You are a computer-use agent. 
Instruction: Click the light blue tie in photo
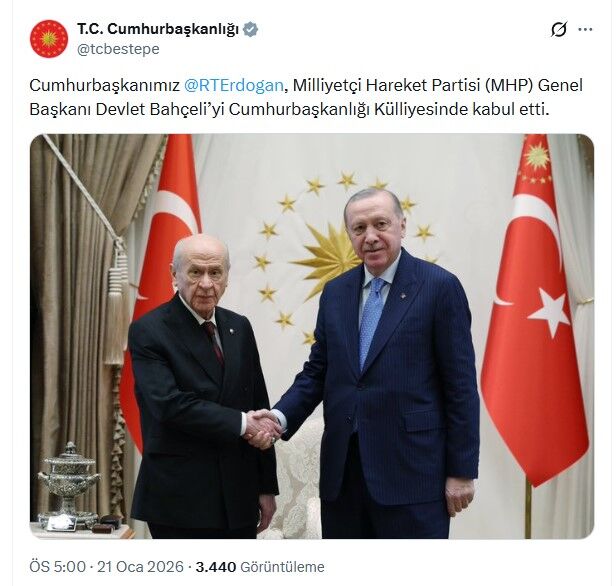[x=371, y=320]
